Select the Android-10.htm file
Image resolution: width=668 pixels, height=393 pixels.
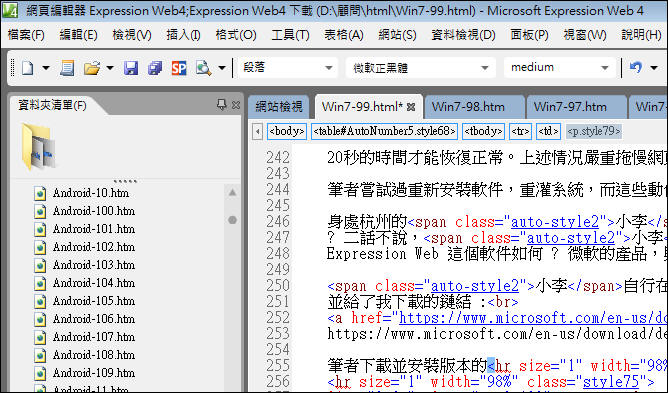(x=82, y=193)
